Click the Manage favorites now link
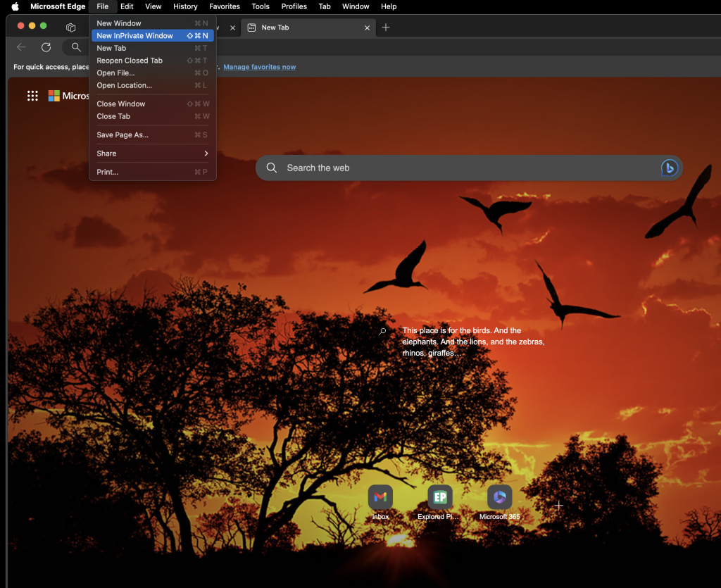721x588 pixels. (259, 67)
